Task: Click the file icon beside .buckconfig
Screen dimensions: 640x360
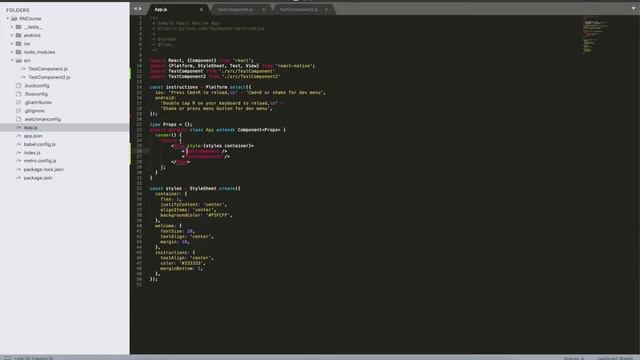Action: pos(18,86)
